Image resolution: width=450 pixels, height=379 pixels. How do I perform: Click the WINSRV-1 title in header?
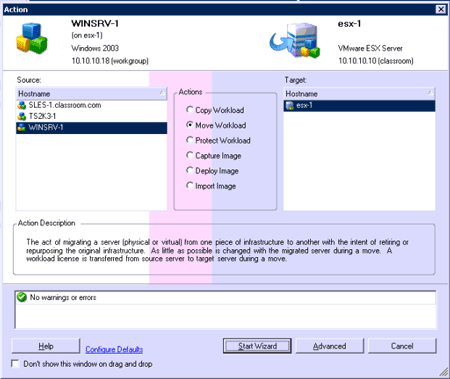(x=95, y=24)
